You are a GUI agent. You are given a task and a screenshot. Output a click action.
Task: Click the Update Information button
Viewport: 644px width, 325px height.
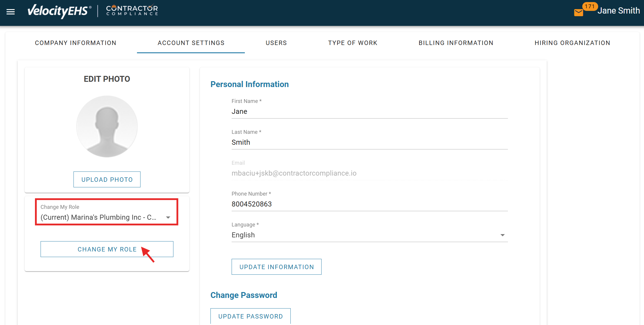click(x=277, y=267)
